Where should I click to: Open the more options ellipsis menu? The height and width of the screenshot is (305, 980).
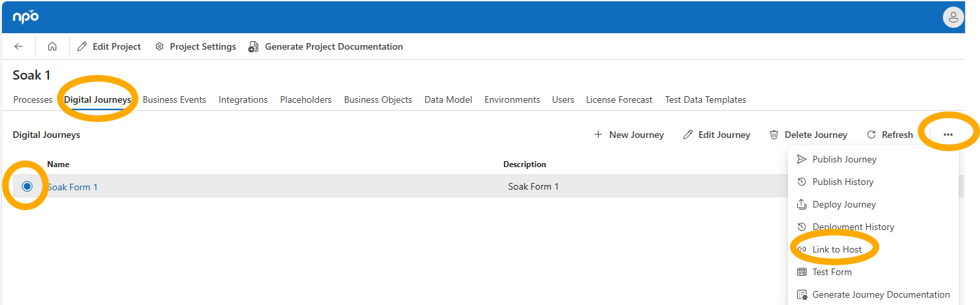(948, 135)
